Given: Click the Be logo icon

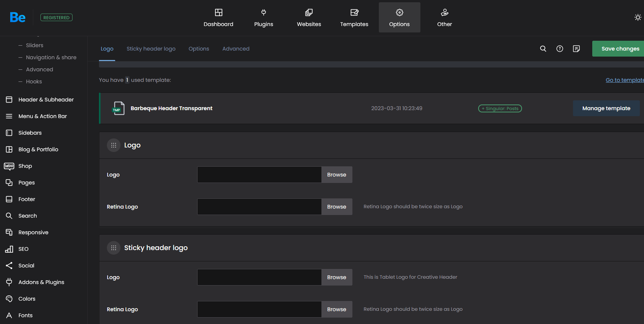Looking at the screenshot, I should coord(17,17).
